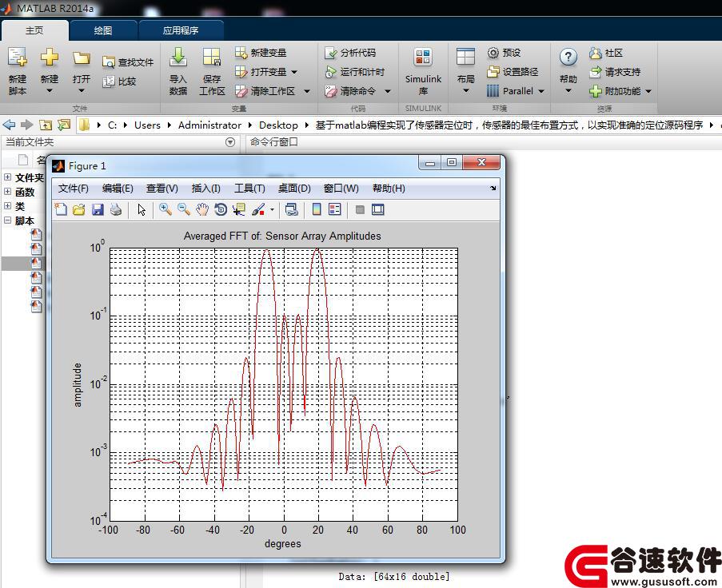Click the Open (打开) folder icon

pos(81,58)
